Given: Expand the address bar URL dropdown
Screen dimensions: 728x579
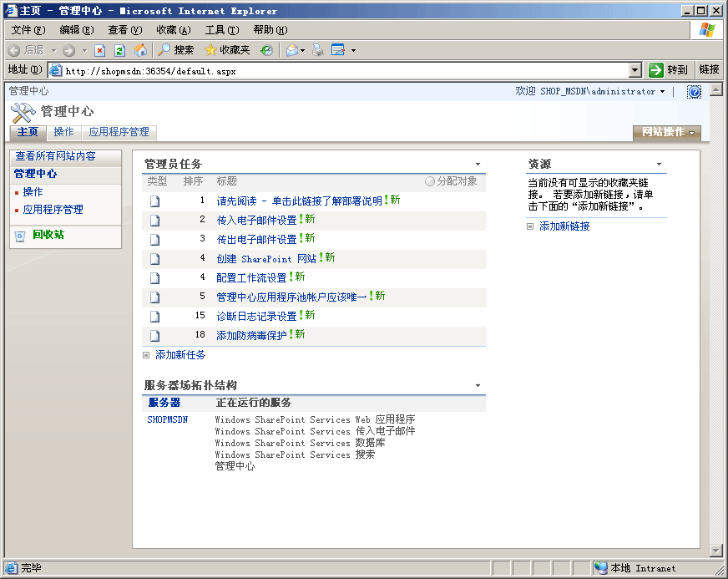Looking at the screenshot, I should [x=635, y=71].
